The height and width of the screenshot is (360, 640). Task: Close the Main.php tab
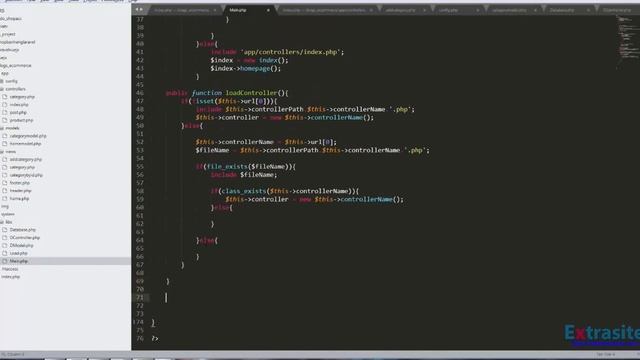click(x=268, y=10)
